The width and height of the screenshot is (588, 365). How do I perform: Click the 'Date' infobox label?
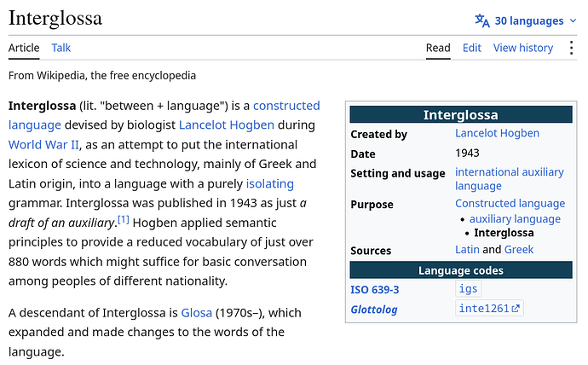[363, 154]
